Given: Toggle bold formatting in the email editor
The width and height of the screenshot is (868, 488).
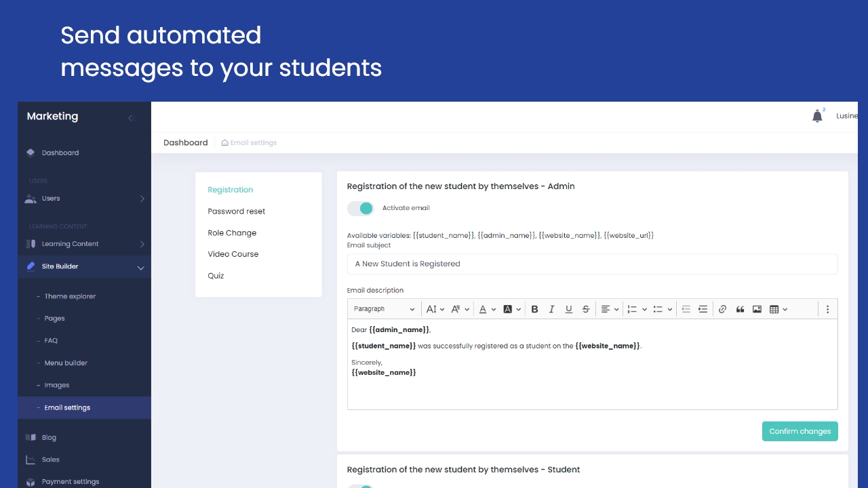Looking at the screenshot, I should coord(534,309).
